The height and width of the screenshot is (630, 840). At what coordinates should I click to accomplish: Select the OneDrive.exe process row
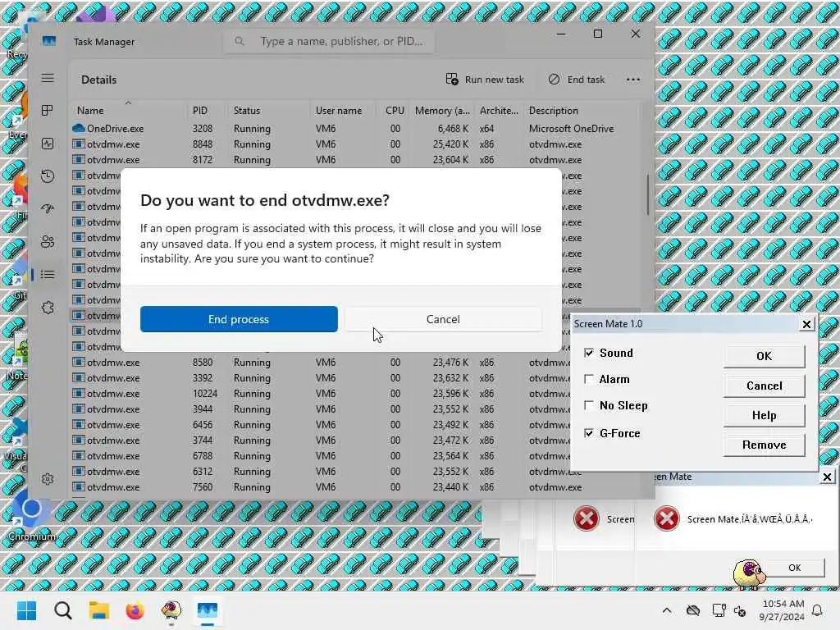(354, 129)
